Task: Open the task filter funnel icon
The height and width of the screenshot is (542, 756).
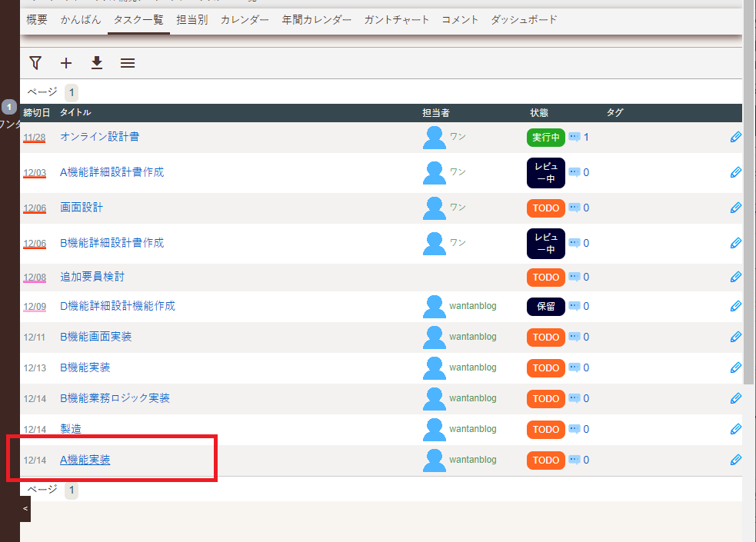Action: click(x=35, y=62)
